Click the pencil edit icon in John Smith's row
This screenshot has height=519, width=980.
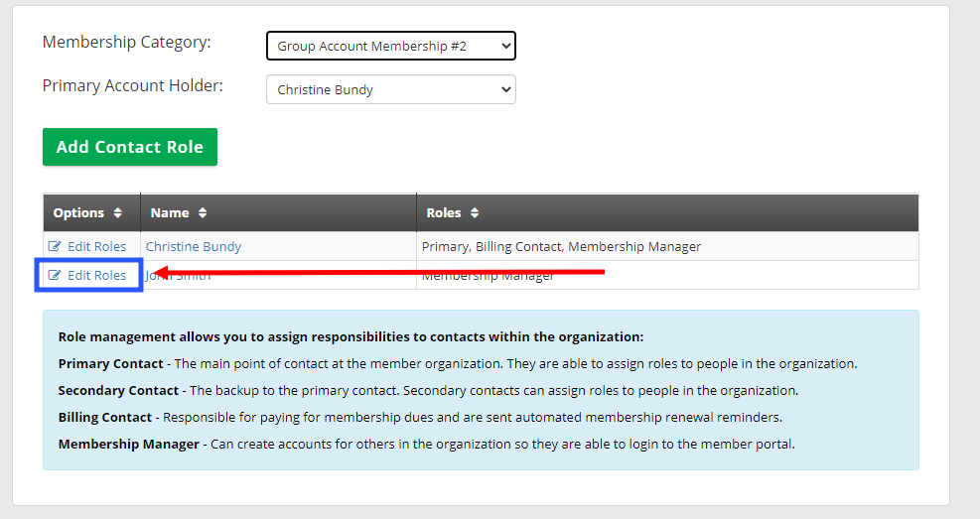pyautogui.click(x=56, y=275)
